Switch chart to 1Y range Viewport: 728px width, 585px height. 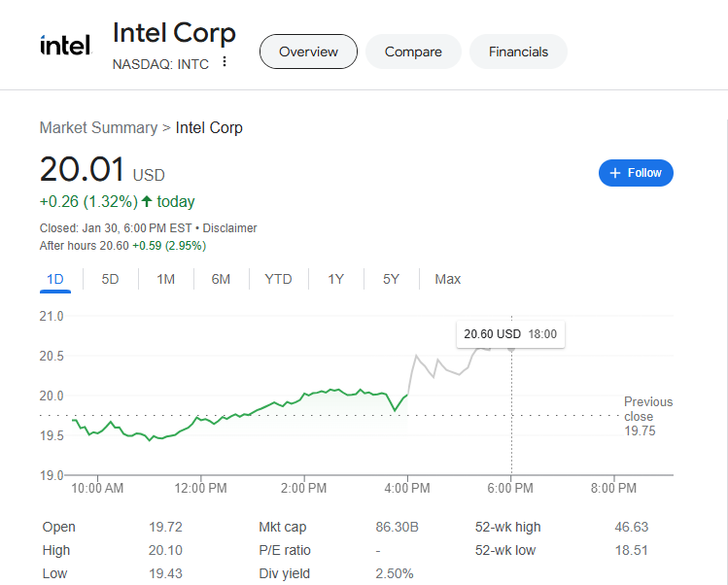tap(335, 279)
